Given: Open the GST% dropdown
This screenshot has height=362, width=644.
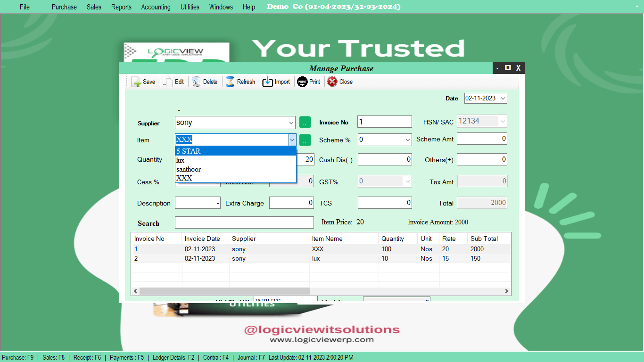Looking at the screenshot, I should 408,181.
